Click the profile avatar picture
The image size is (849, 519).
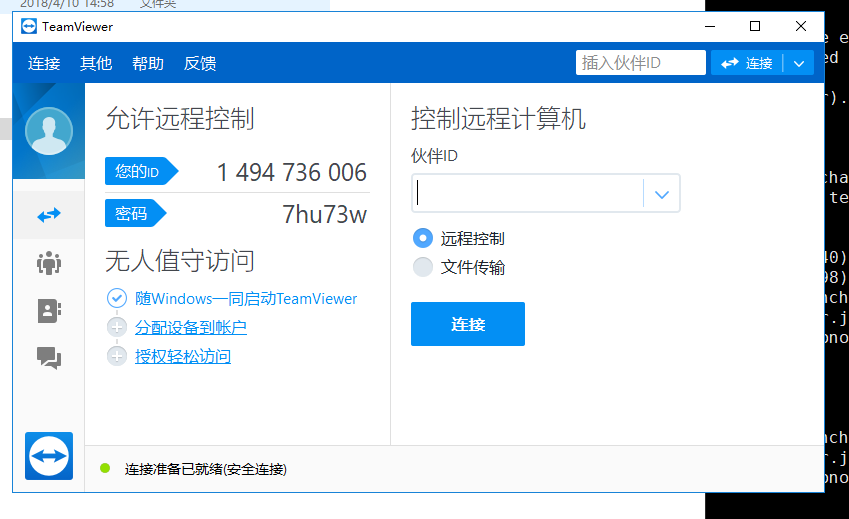(49, 131)
